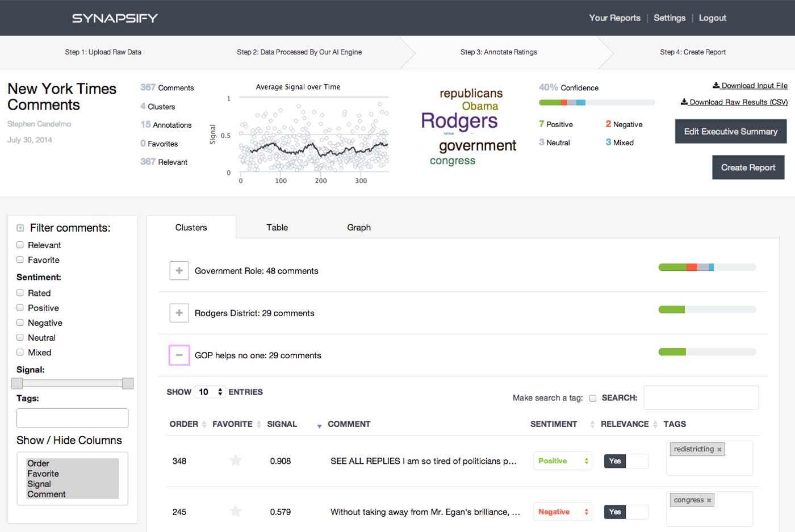
Task: Click the right Signal slider handle
Action: pyautogui.click(x=128, y=383)
